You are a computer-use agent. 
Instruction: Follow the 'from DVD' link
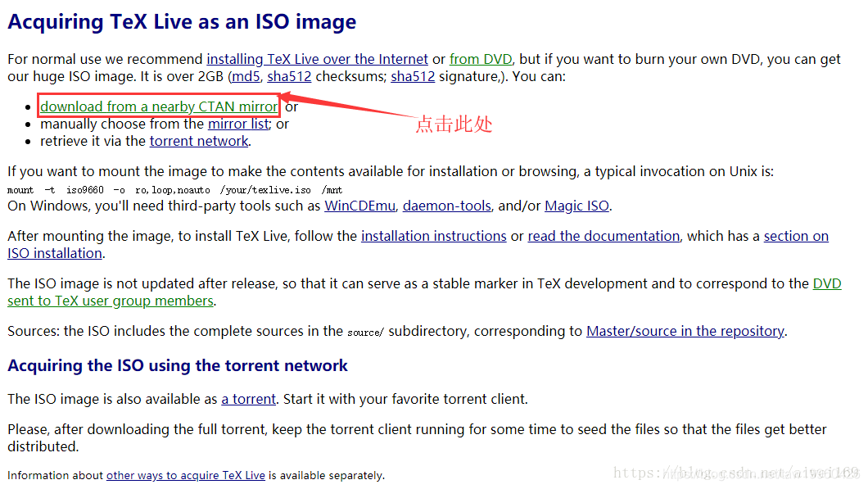pos(481,59)
